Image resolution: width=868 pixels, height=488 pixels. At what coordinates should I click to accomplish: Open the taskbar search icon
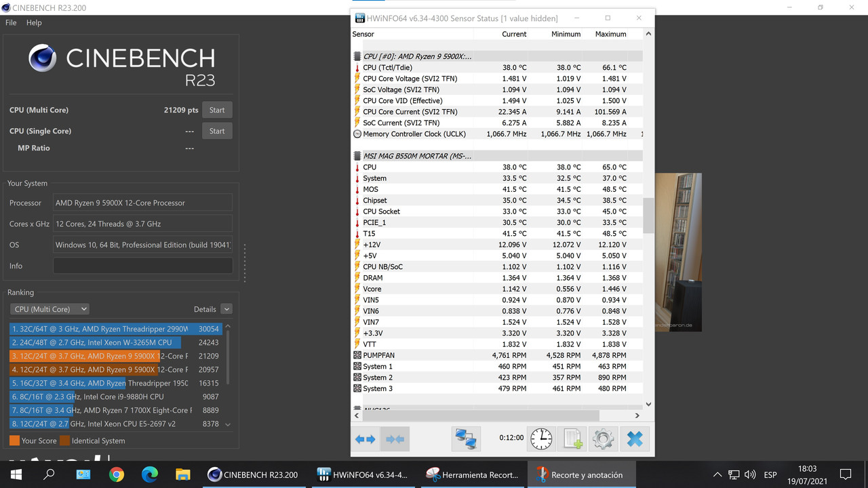click(49, 474)
